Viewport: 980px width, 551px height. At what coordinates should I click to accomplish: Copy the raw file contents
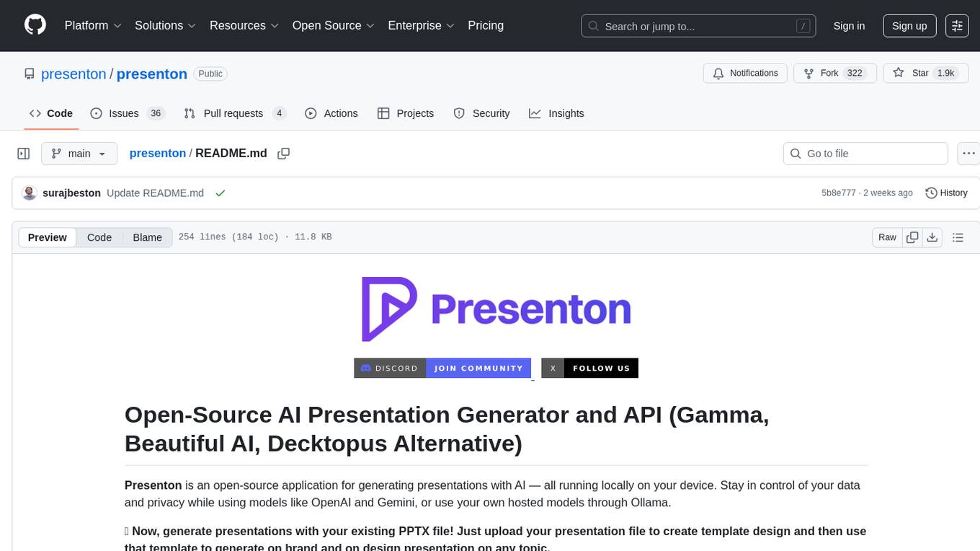912,237
